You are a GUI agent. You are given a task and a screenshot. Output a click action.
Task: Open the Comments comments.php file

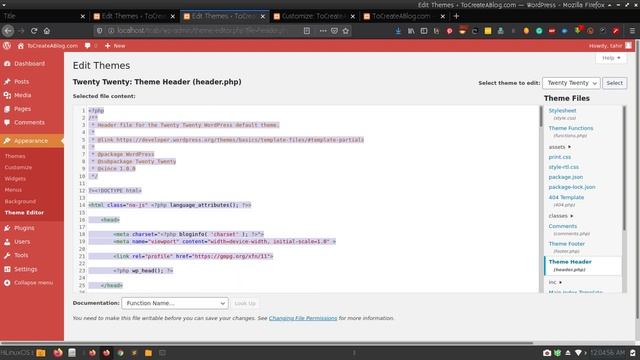click(x=562, y=226)
